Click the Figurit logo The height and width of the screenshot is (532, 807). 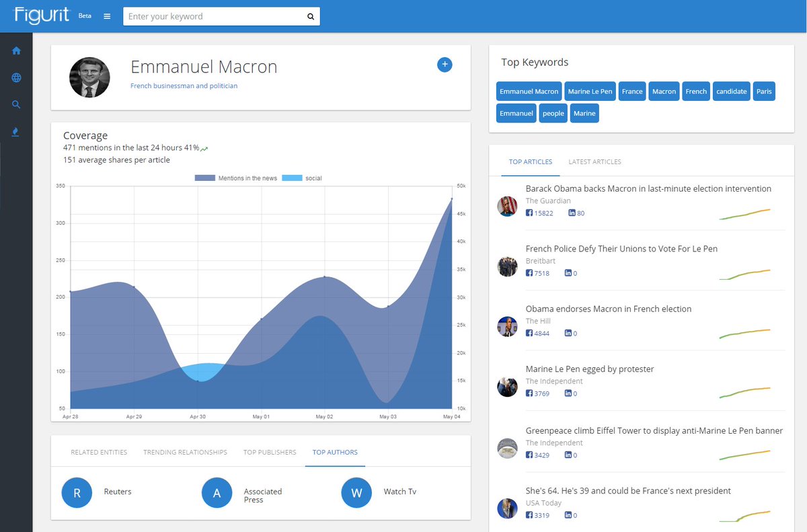(x=42, y=15)
